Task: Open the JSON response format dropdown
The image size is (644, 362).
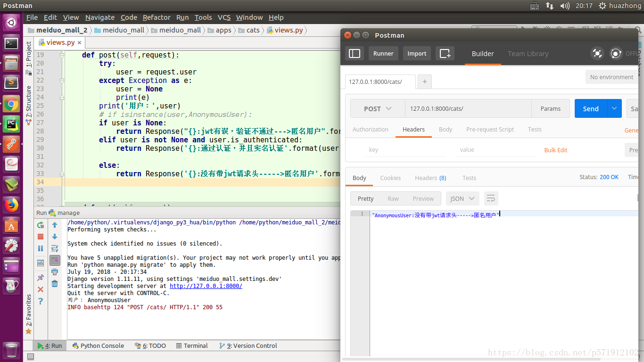Action: [x=462, y=198]
